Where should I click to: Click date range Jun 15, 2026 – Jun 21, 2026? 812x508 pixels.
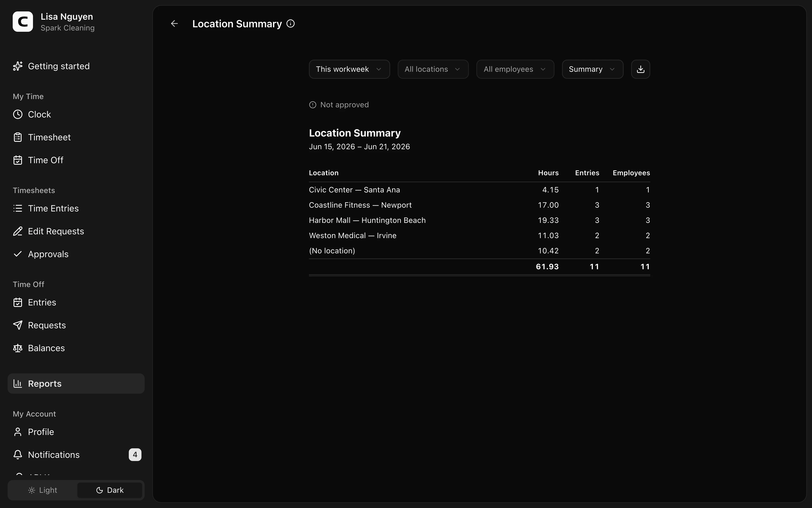click(x=359, y=147)
